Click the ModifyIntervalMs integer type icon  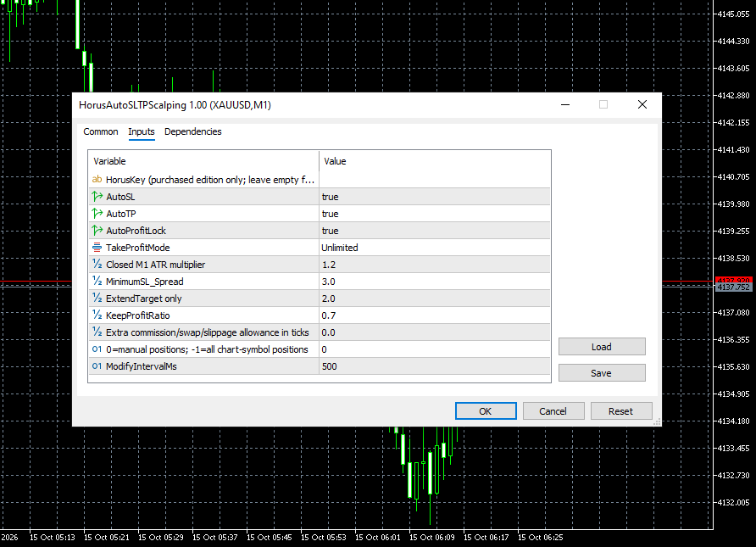[97, 366]
